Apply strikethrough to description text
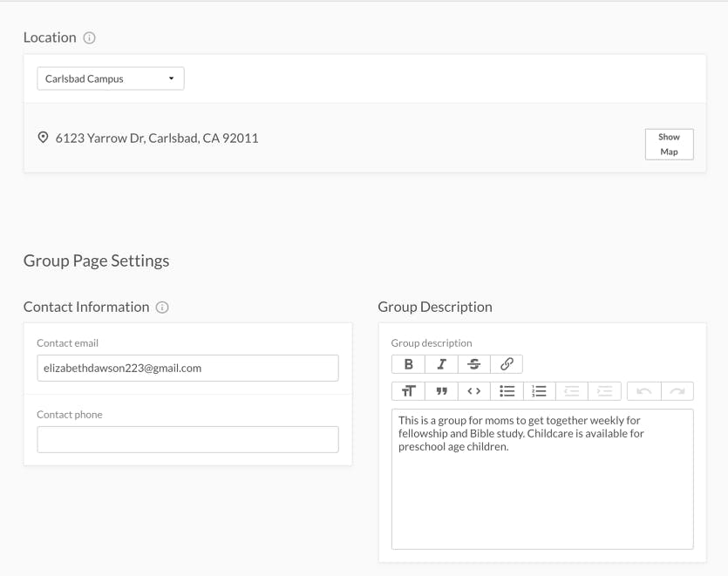This screenshot has width=728, height=576. pos(474,364)
